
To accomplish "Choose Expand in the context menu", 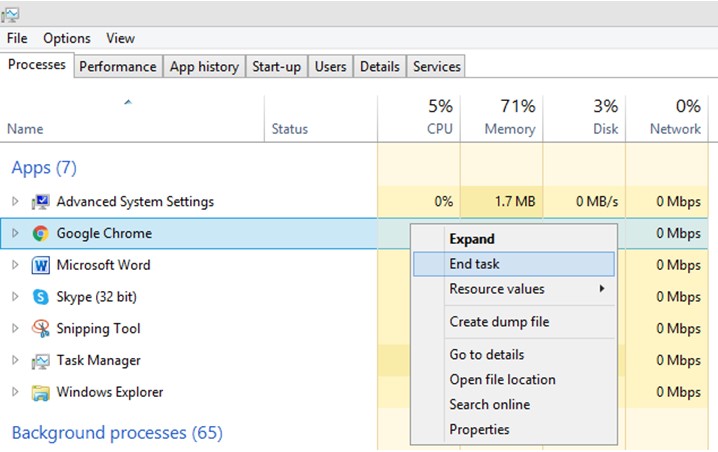I will pyautogui.click(x=514, y=239).
